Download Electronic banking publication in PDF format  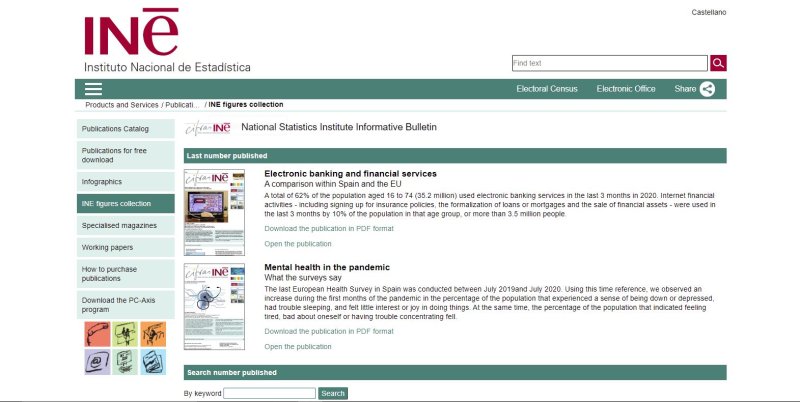pyautogui.click(x=328, y=228)
